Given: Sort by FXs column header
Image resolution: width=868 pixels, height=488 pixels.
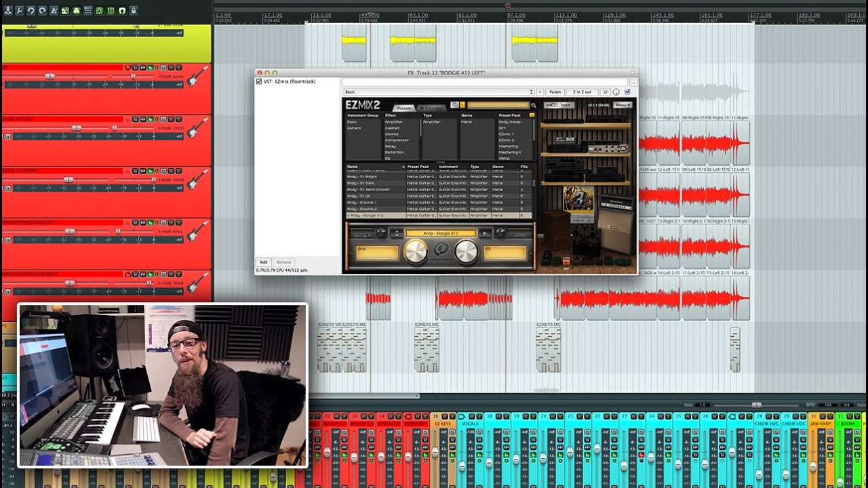Looking at the screenshot, I should tap(524, 167).
